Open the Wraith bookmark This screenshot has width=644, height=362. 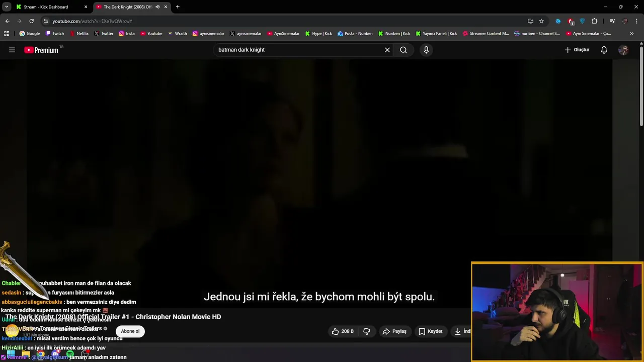coord(178,34)
